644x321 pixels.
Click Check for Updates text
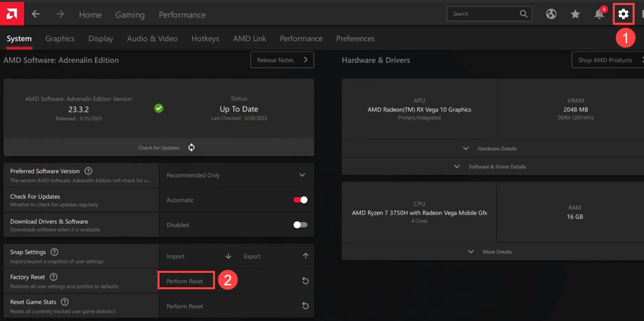(x=159, y=148)
